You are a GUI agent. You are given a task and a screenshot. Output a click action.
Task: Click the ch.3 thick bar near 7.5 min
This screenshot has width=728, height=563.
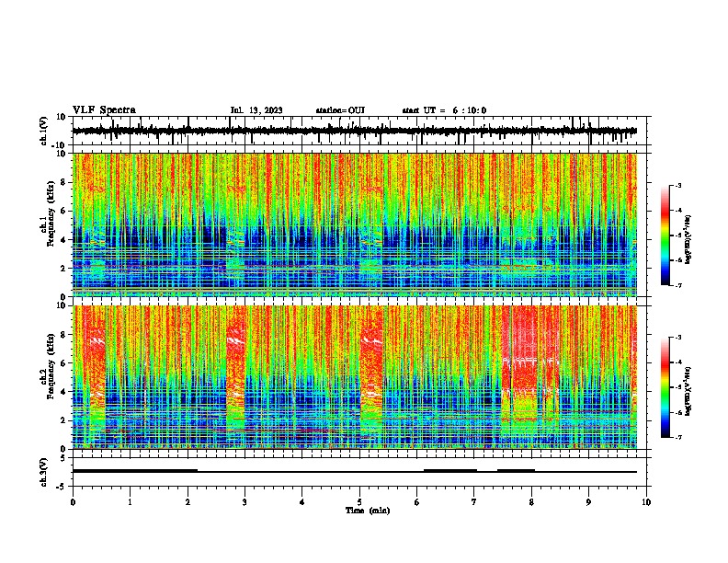tap(516, 471)
